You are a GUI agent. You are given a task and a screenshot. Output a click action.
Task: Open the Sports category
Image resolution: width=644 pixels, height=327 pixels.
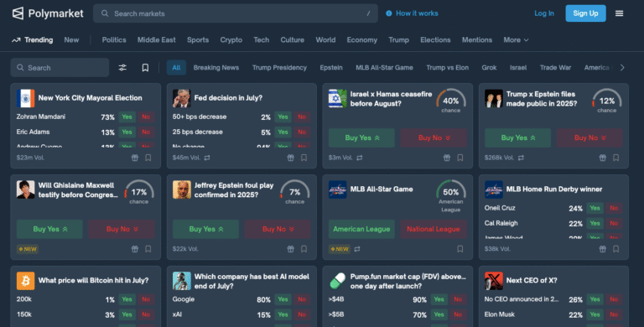point(198,40)
